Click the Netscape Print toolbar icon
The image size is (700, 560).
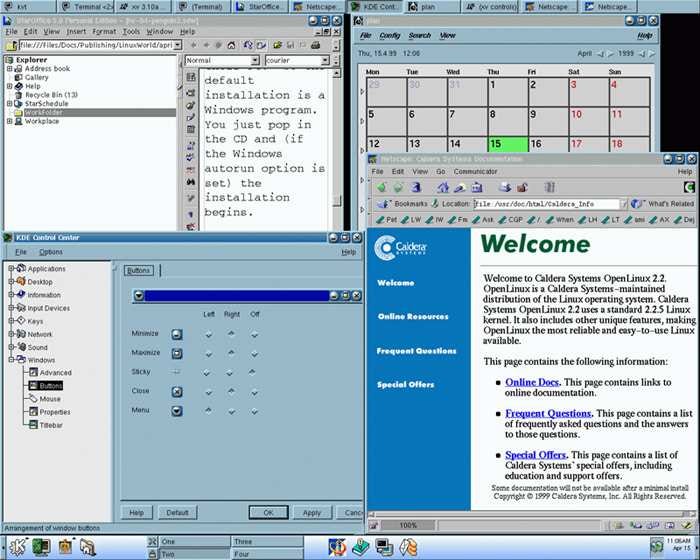click(x=506, y=187)
